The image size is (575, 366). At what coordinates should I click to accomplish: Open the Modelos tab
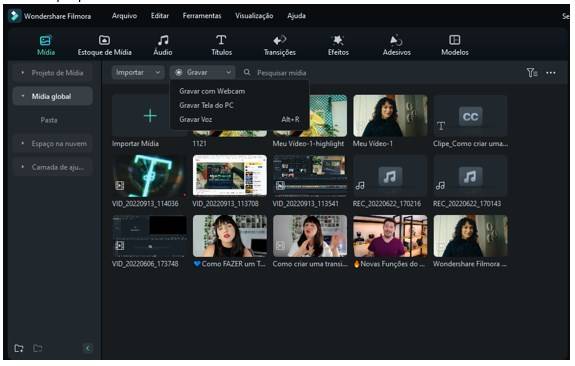(455, 45)
